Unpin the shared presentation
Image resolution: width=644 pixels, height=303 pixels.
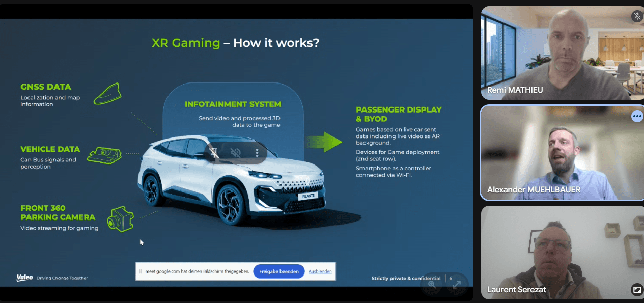[214, 152]
